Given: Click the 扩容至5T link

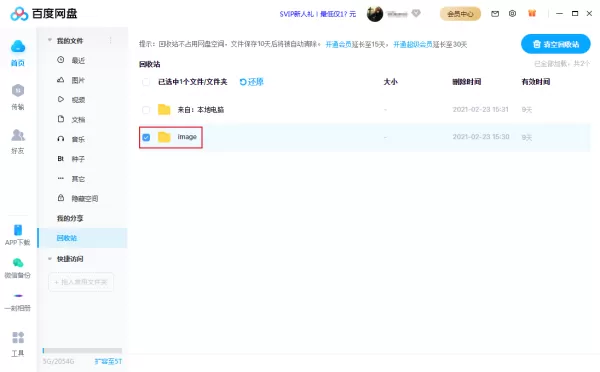Looking at the screenshot, I should [108, 361].
